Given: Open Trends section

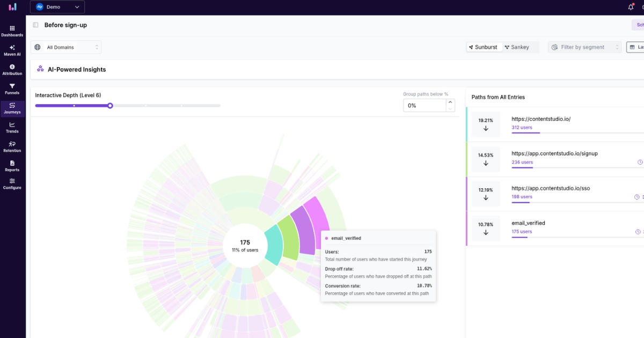Looking at the screenshot, I should coord(12,128).
